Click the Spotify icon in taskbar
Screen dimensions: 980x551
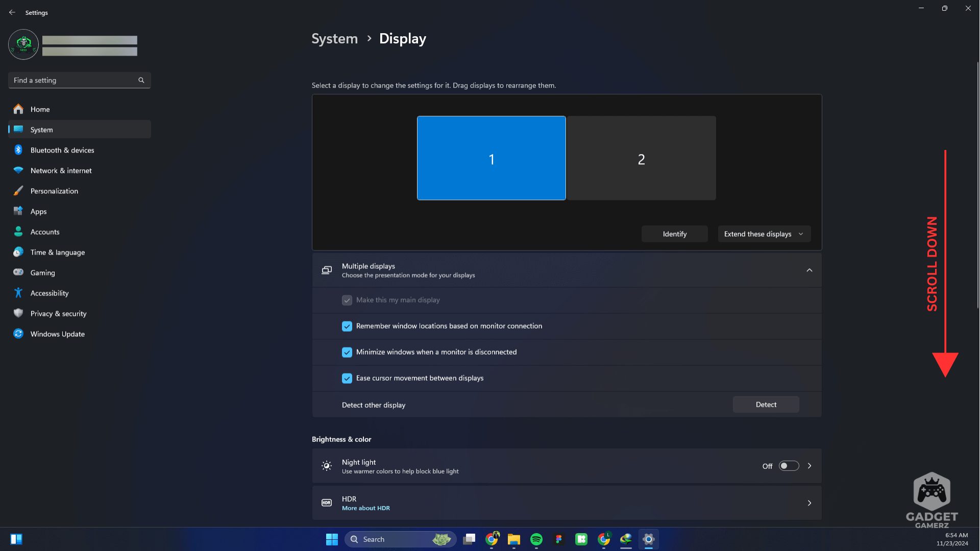coord(536,539)
